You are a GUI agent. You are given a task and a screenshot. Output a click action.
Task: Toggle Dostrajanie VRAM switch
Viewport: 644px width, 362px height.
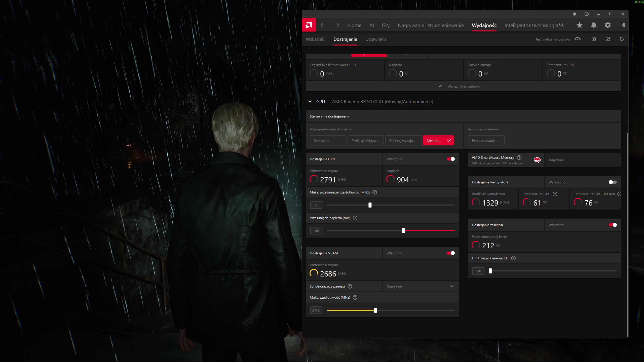pyautogui.click(x=451, y=253)
